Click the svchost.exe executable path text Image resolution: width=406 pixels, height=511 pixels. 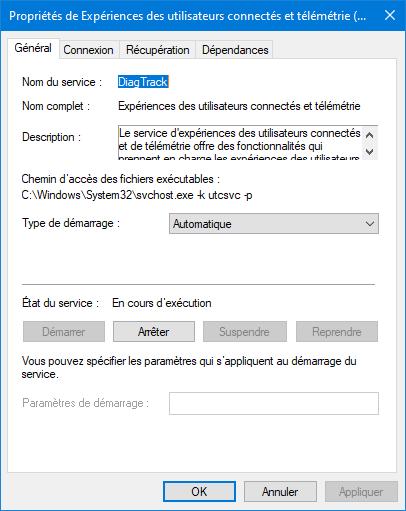pos(137,195)
